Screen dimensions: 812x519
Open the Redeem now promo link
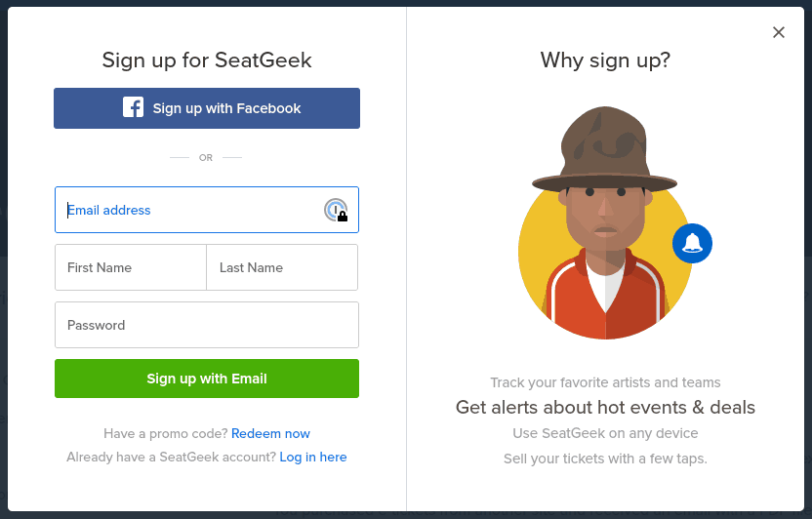click(270, 433)
